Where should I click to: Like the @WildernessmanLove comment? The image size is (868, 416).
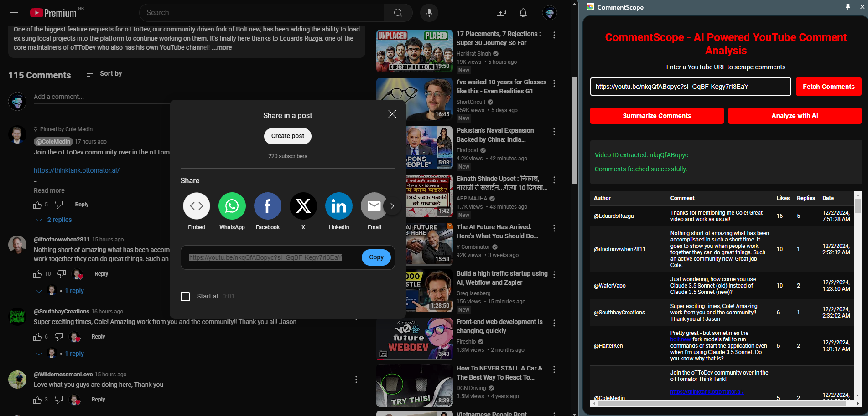click(x=37, y=400)
